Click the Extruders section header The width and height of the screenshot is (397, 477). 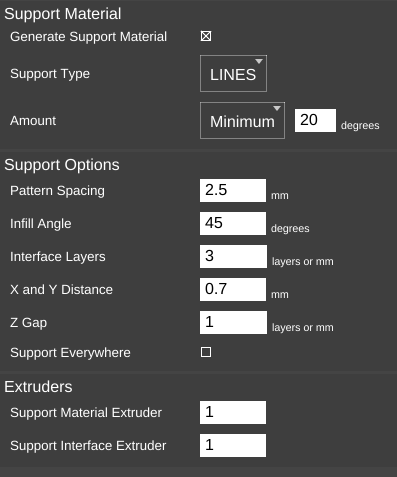tap(38, 387)
